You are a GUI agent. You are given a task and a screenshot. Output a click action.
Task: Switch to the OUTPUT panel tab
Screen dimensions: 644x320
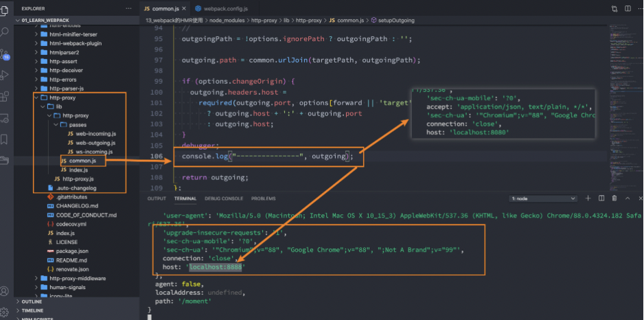coord(157,198)
